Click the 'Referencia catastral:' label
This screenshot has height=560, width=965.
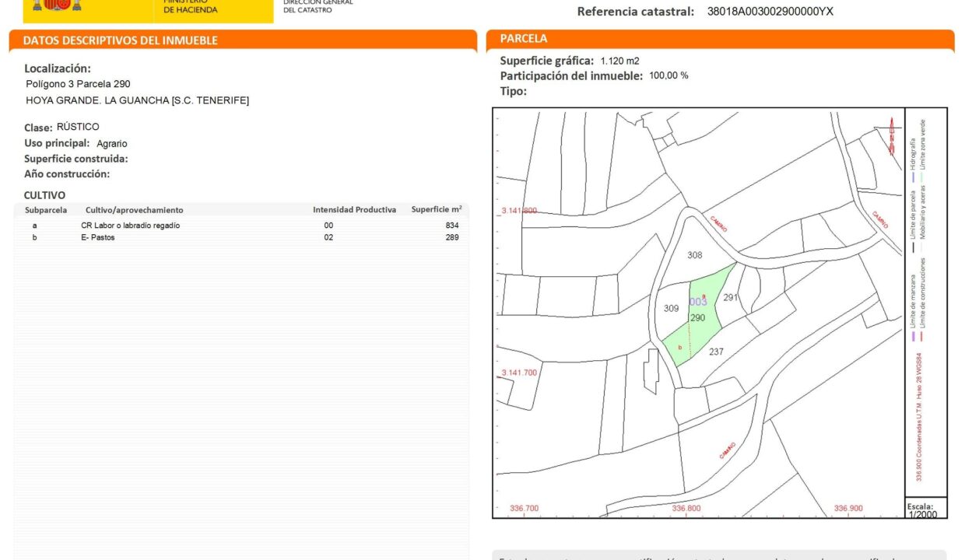tap(636, 12)
